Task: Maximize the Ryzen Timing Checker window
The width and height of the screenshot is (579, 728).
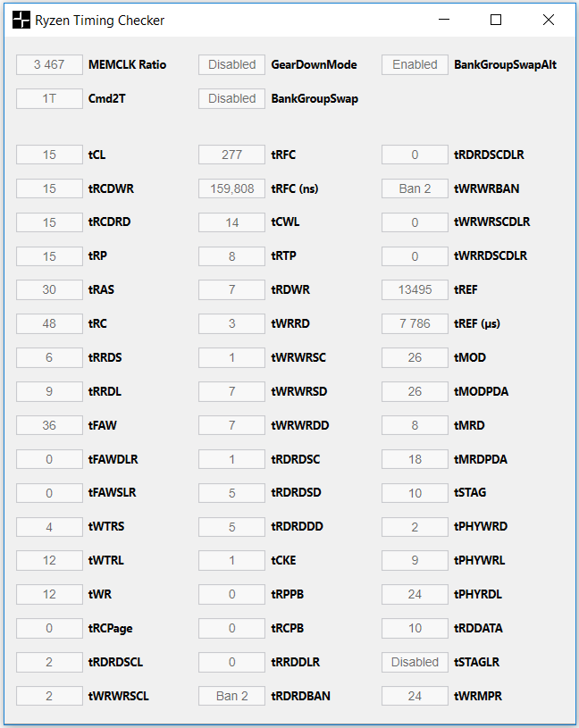Action: pos(496,20)
